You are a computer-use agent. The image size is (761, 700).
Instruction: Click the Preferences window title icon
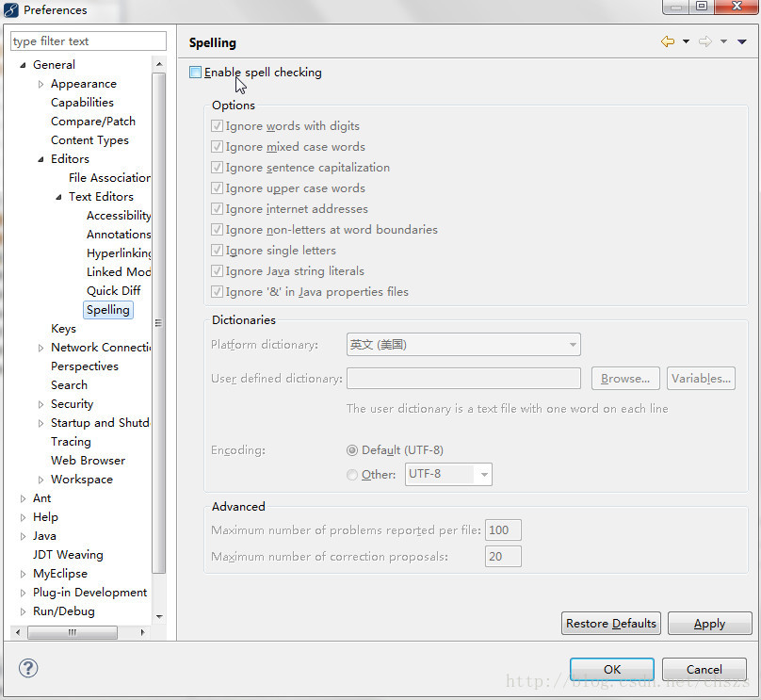(x=10, y=10)
